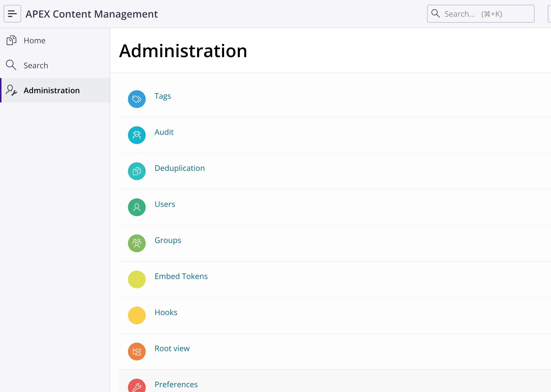Open the Embed Tokens link
551x392 pixels.
pyautogui.click(x=181, y=276)
